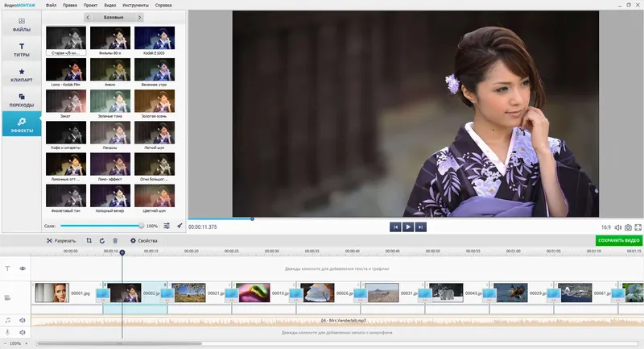Image resolution: width=644 pixels, height=349 pixels.
Task: Apply the Весеннее утро effect
Action: coord(155,73)
